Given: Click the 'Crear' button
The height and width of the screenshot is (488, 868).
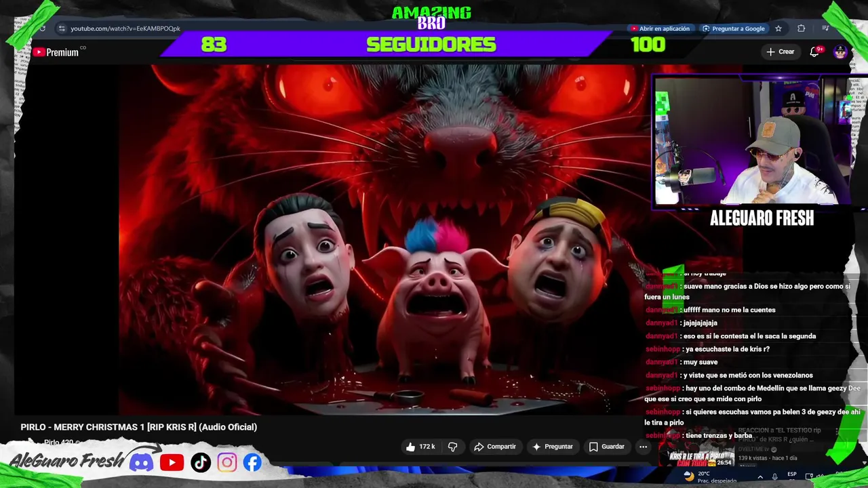Looking at the screenshot, I should [780, 52].
